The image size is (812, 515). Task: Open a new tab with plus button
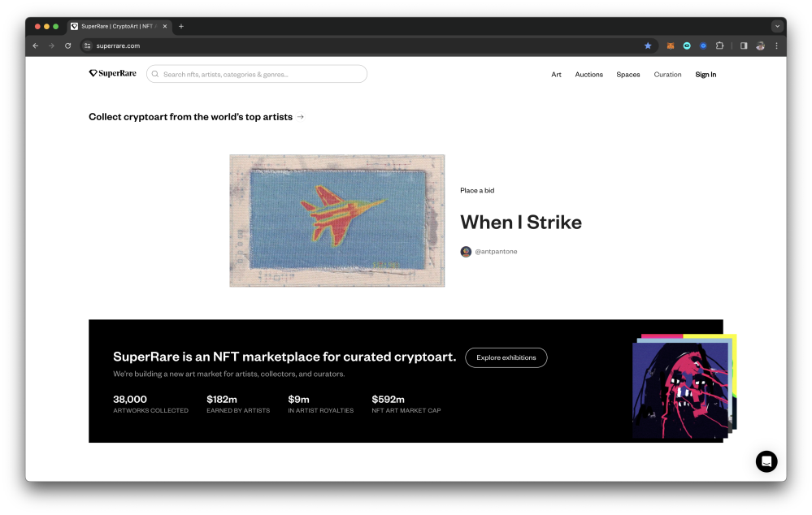[x=181, y=26]
